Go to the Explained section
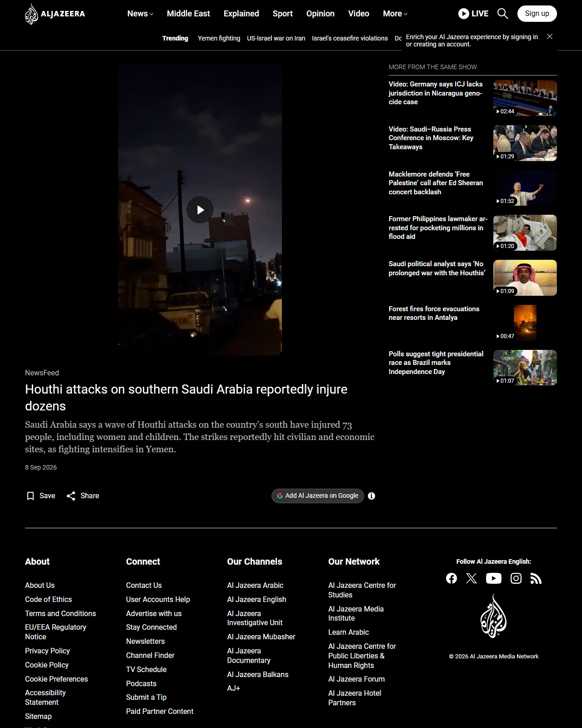Viewport: 582px width, 728px height. 241,14
